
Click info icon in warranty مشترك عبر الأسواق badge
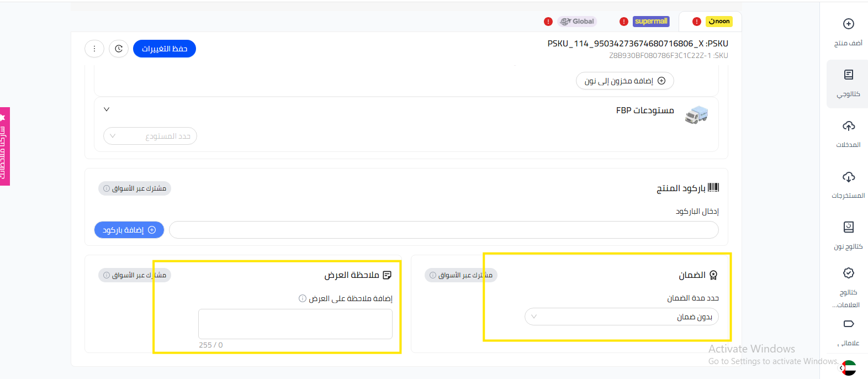433,275
